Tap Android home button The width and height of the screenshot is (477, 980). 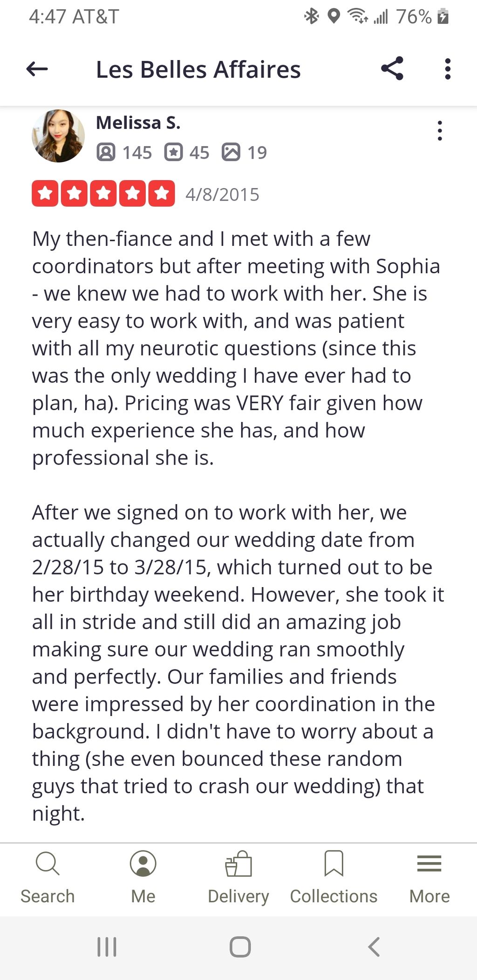240,946
